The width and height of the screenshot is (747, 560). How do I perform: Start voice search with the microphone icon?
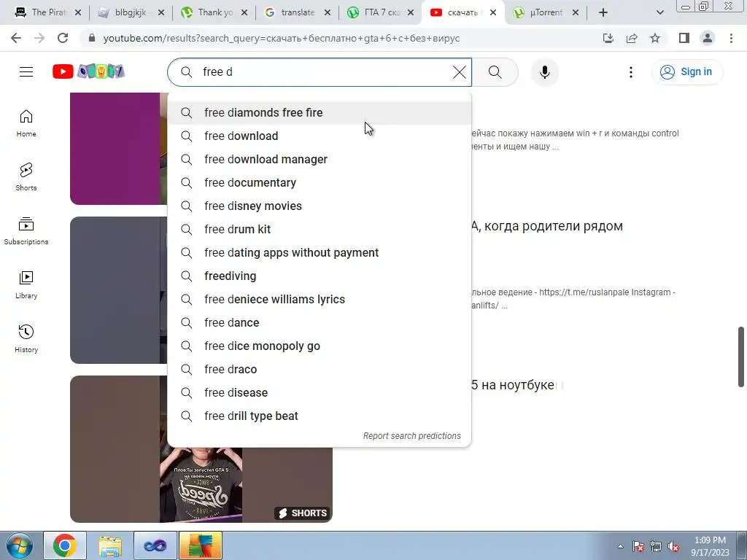[544, 72]
